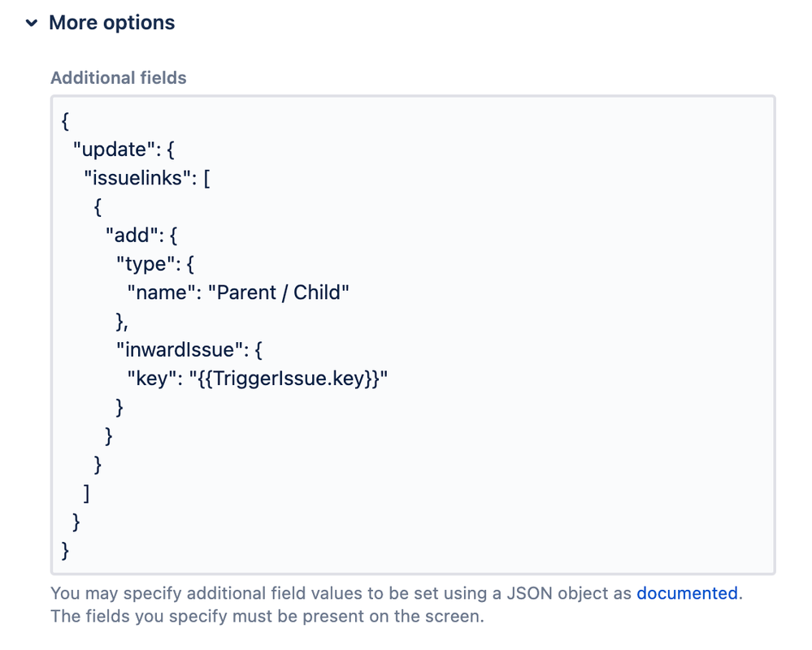Click the opening square bracket after "issuelinks"
This screenshot has height=650, width=812.
tap(206, 178)
